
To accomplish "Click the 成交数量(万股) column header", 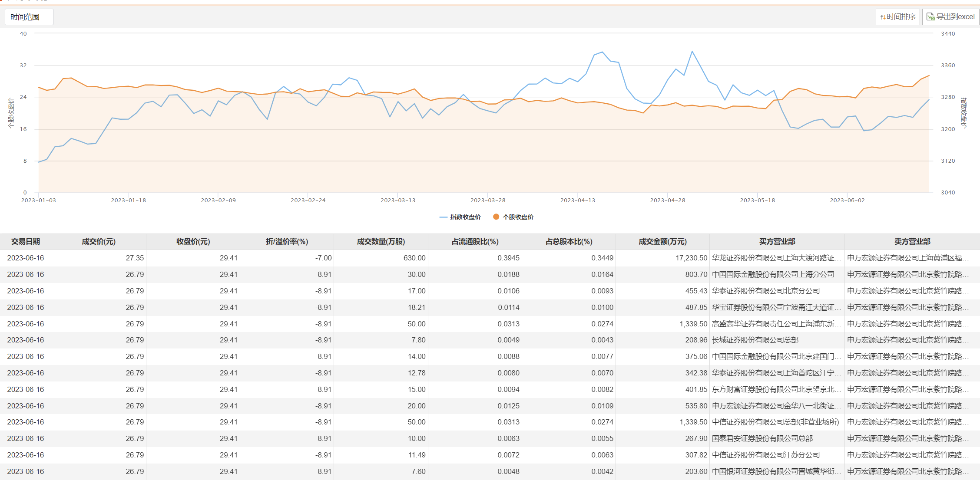I will pyautogui.click(x=381, y=241).
